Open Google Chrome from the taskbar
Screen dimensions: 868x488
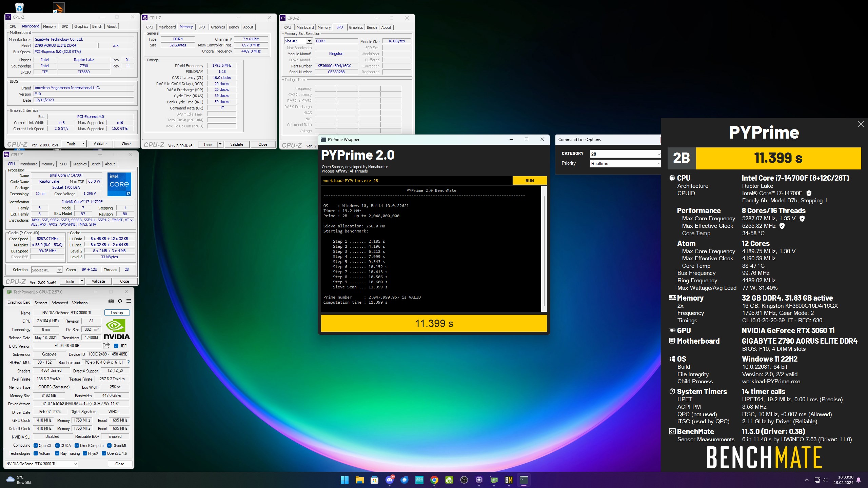point(434,480)
